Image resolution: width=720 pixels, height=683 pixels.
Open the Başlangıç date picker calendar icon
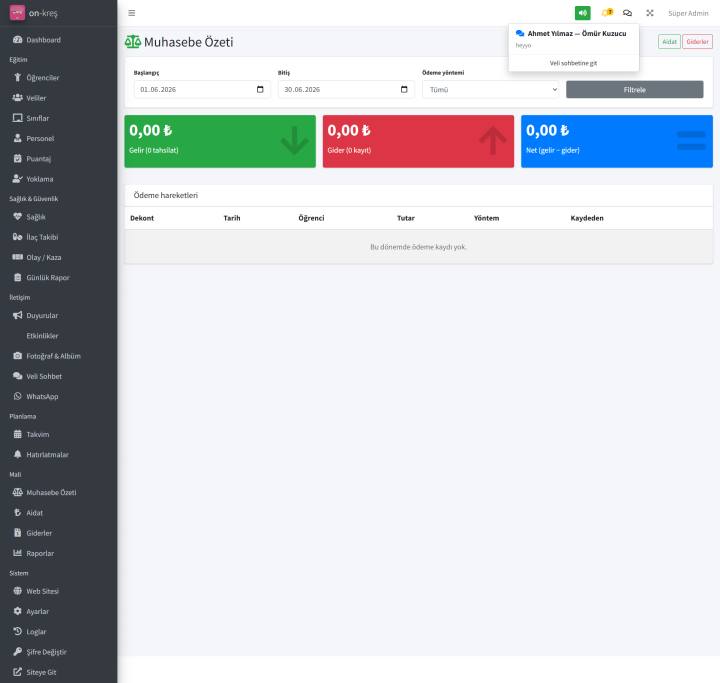(x=260, y=90)
